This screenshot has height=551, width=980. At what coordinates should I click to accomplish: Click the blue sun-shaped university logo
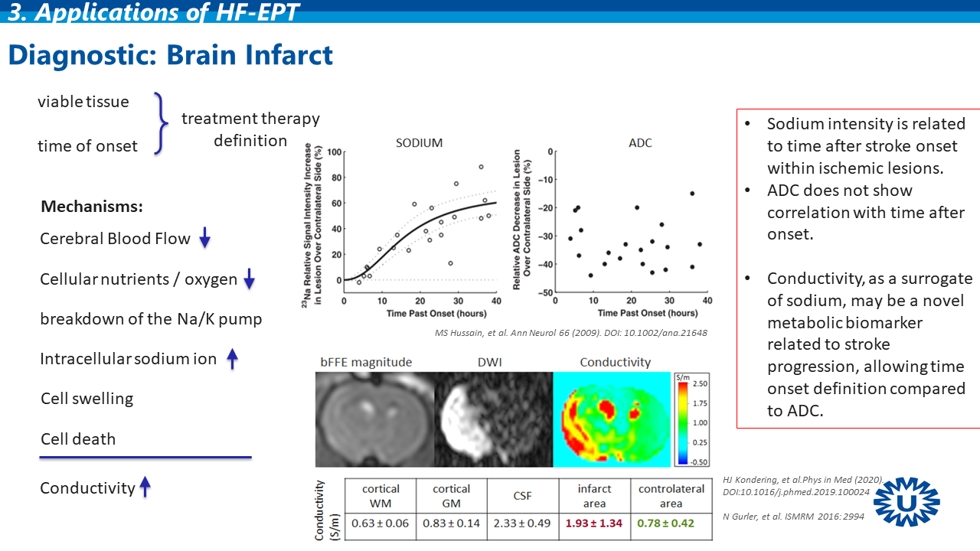click(906, 501)
